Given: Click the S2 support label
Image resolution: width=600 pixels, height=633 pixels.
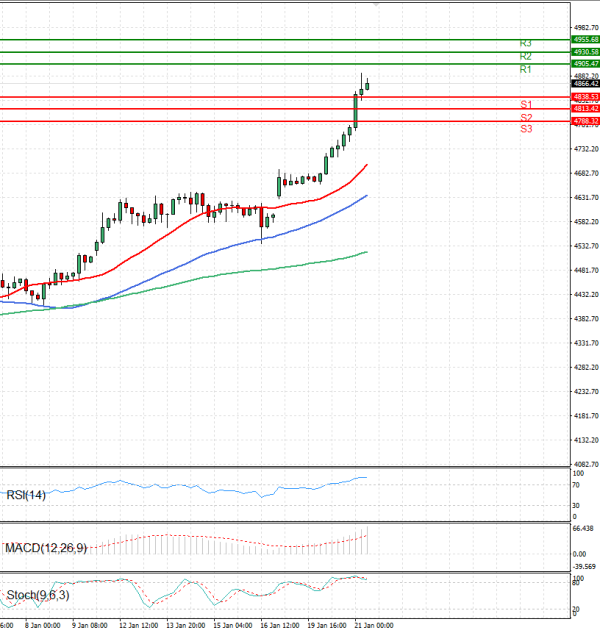Looking at the screenshot, I should pyautogui.click(x=525, y=117).
